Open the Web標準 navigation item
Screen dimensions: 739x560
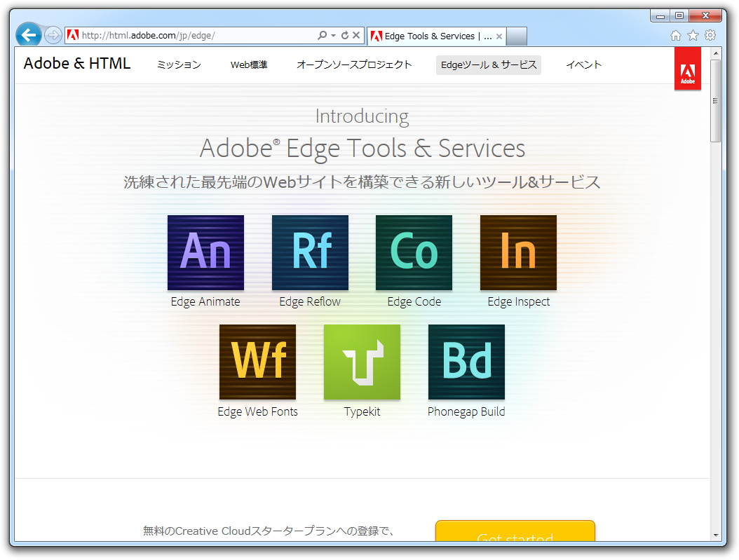click(x=249, y=64)
